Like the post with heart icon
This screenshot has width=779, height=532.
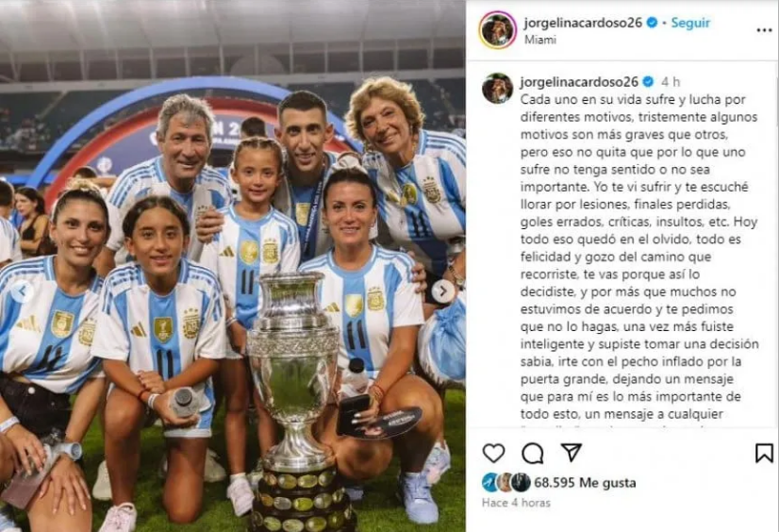(x=493, y=453)
